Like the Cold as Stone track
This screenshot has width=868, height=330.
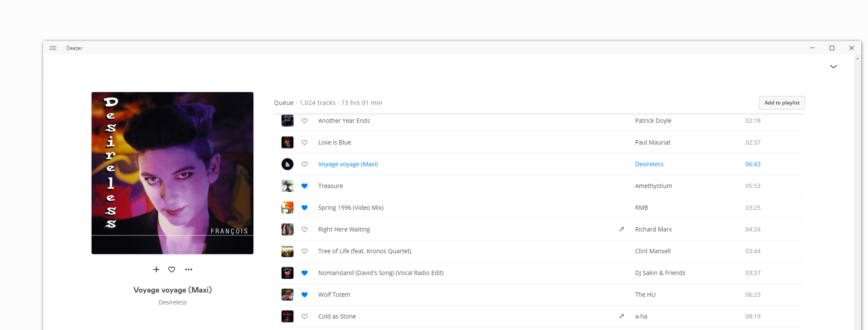coord(305,316)
